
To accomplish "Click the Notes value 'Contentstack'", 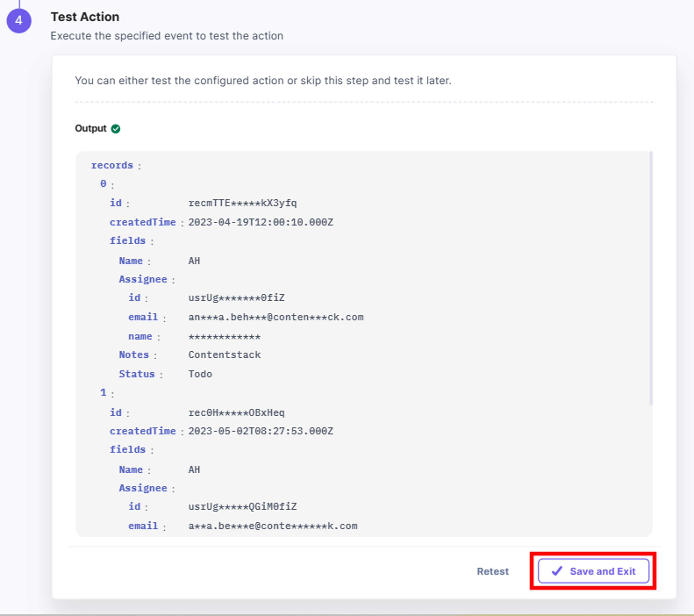I will (x=224, y=355).
